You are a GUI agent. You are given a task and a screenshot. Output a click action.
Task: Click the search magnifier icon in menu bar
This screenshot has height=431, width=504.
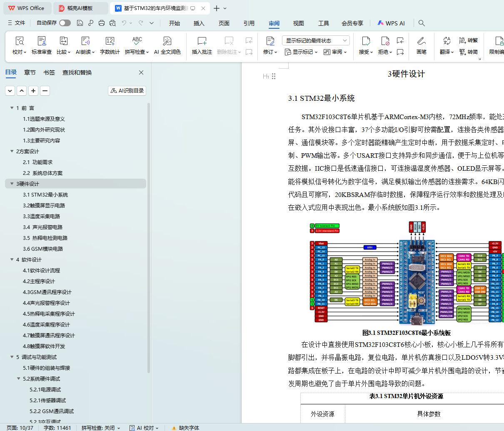422,23
